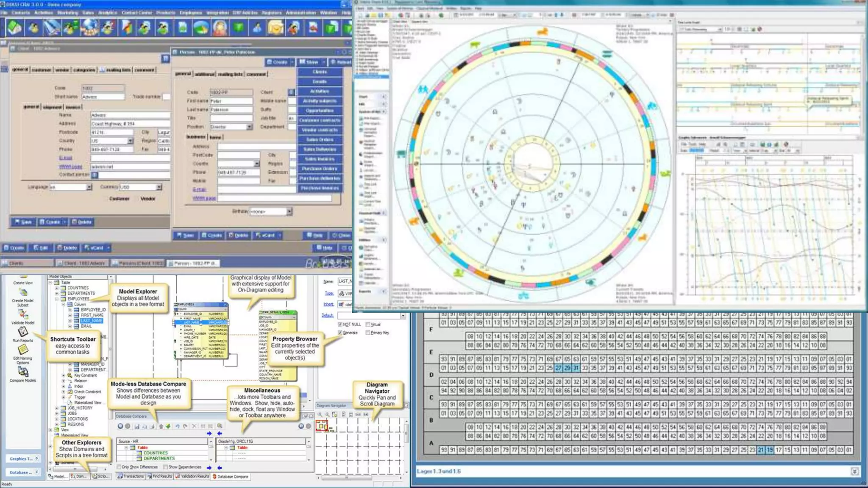The width and height of the screenshot is (868, 488).
Task: Open the Position dropdown showing Director
Action: point(249,127)
